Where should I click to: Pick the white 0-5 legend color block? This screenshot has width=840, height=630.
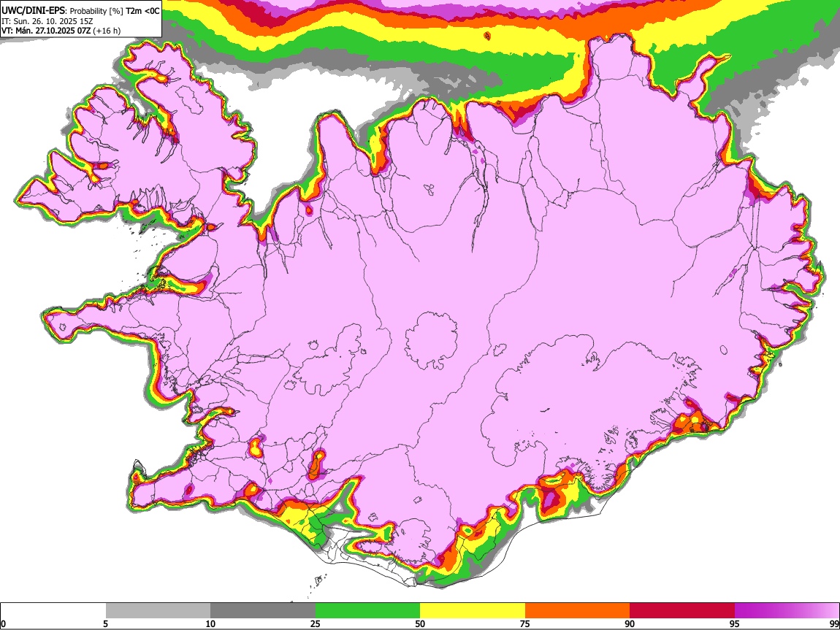pos(53,611)
